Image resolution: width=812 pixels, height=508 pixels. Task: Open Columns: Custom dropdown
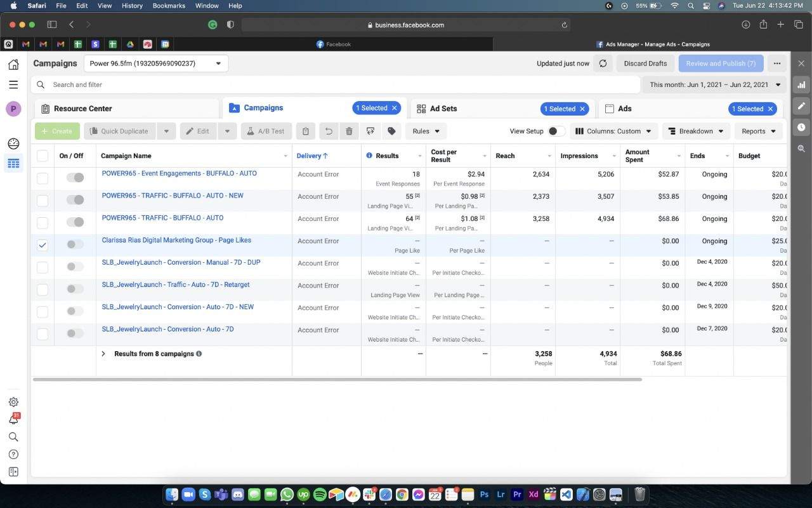point(613,131)
